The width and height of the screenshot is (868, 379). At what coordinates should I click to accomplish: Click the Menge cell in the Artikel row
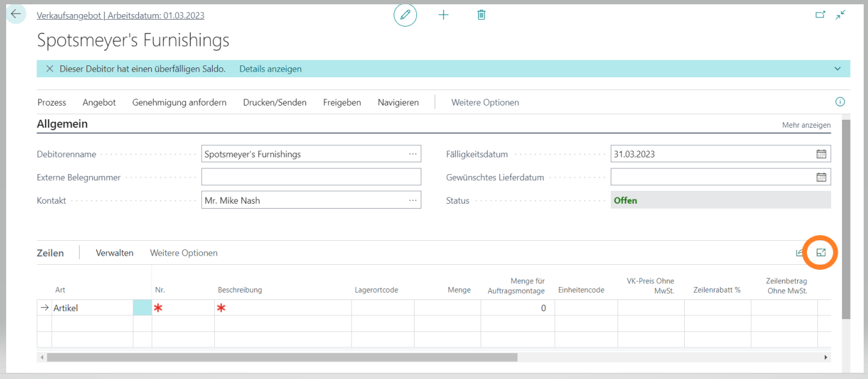[447, 308]
